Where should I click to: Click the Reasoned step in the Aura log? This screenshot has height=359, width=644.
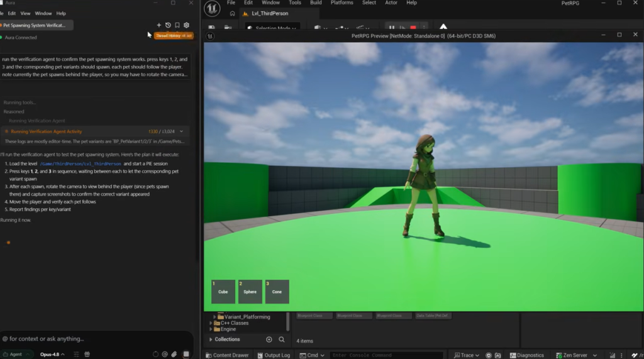pos(14,112)
